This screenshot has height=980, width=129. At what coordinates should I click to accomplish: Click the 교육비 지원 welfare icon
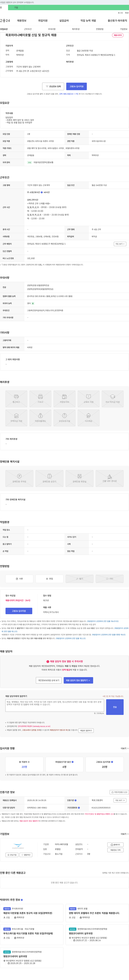pos(89,398)
